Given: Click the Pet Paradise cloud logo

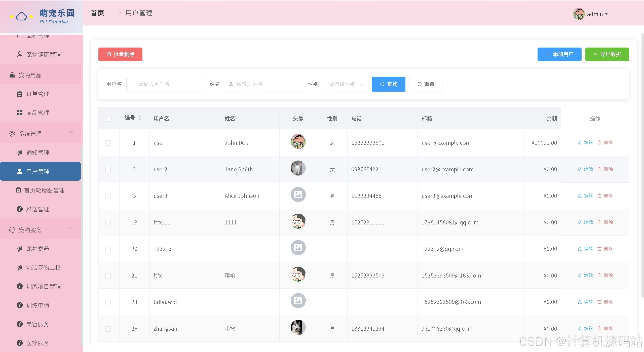Looking at the screenshot, I should point(21,17).
